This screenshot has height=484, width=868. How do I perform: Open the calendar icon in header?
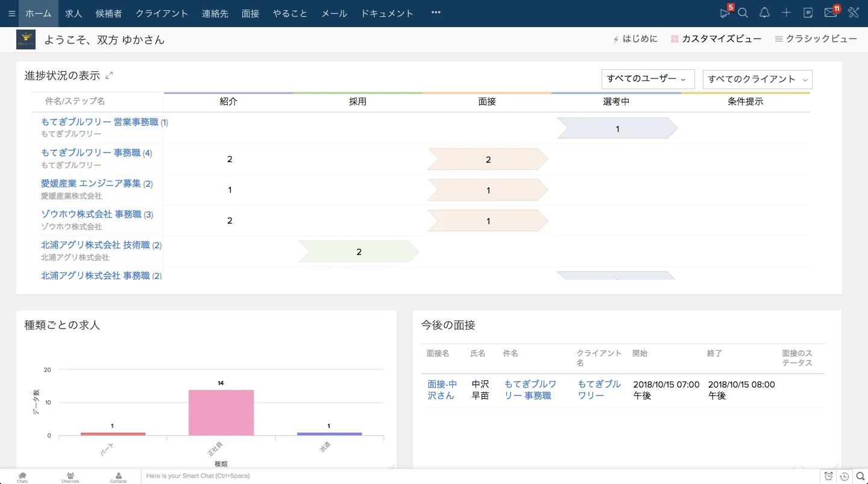pos(808,13)
